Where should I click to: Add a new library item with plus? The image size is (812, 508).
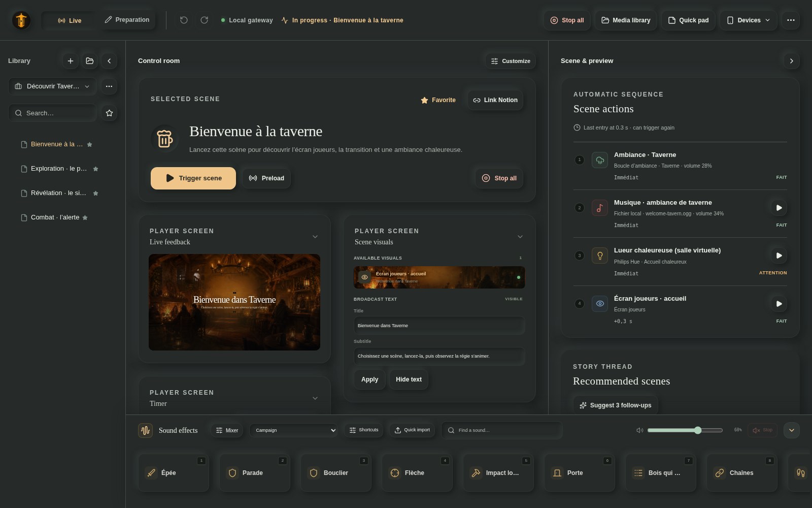pyautogui.click(x=71, y=61)
